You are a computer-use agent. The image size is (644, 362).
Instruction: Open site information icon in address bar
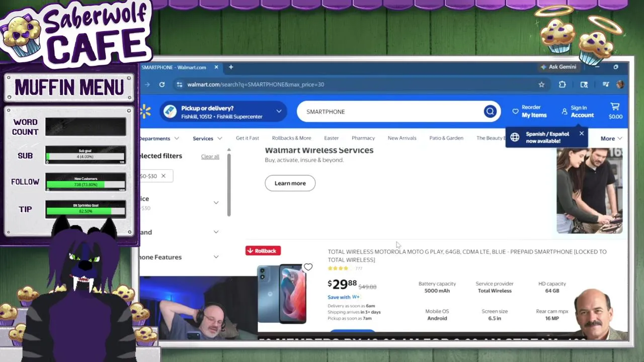[180, 84]
